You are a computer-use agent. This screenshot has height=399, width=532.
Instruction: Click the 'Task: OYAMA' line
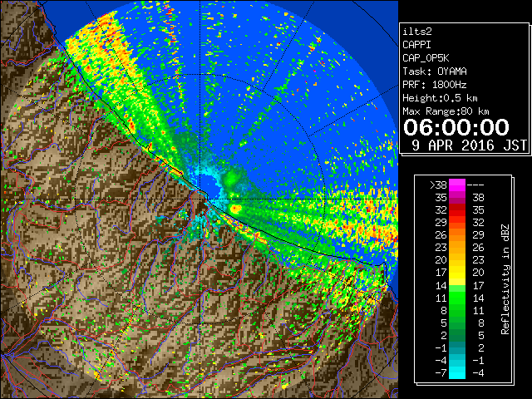coord(435,71)
